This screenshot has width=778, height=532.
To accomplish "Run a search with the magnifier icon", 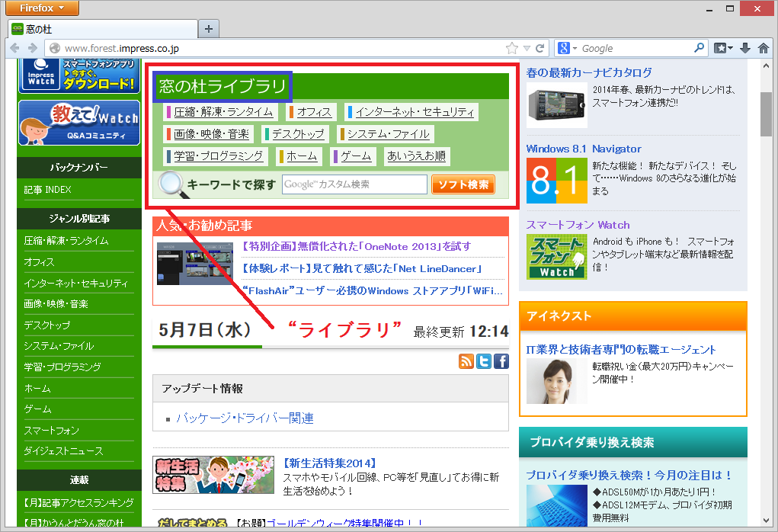I will coord(698,47).
